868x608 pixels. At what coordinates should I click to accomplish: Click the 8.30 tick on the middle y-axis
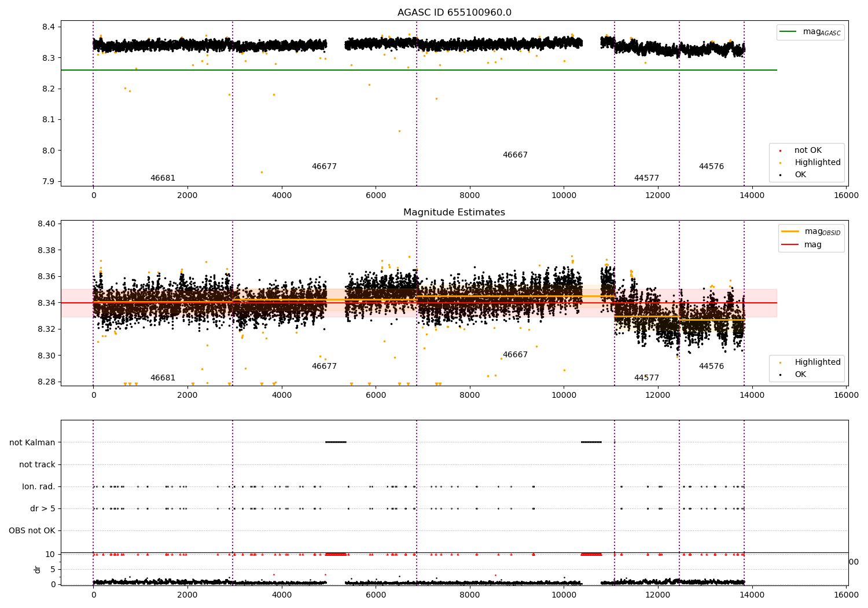pyautogui.click(x=46, y=356)
